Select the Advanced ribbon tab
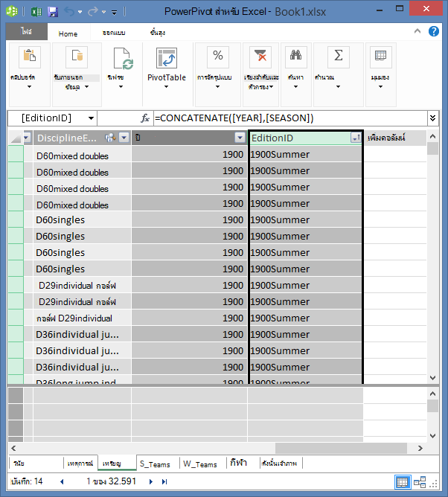The height and width of the screenshot is (497, 448). 158,33
